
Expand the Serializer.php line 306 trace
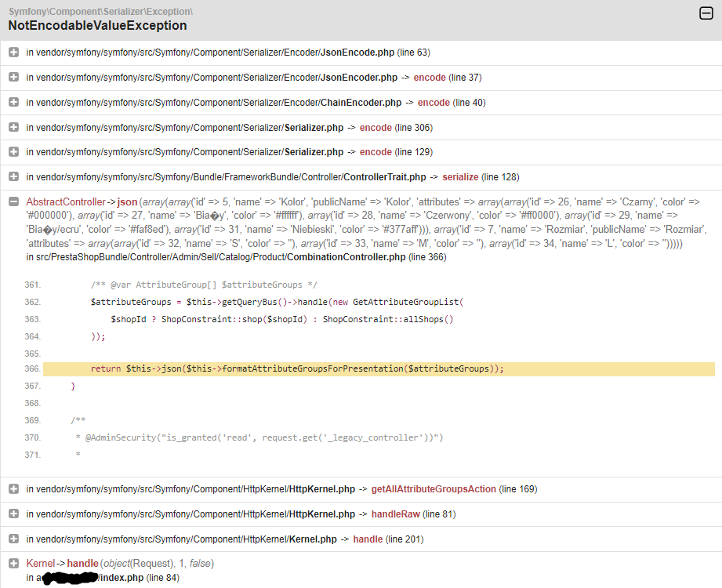(x=14, y=127)
